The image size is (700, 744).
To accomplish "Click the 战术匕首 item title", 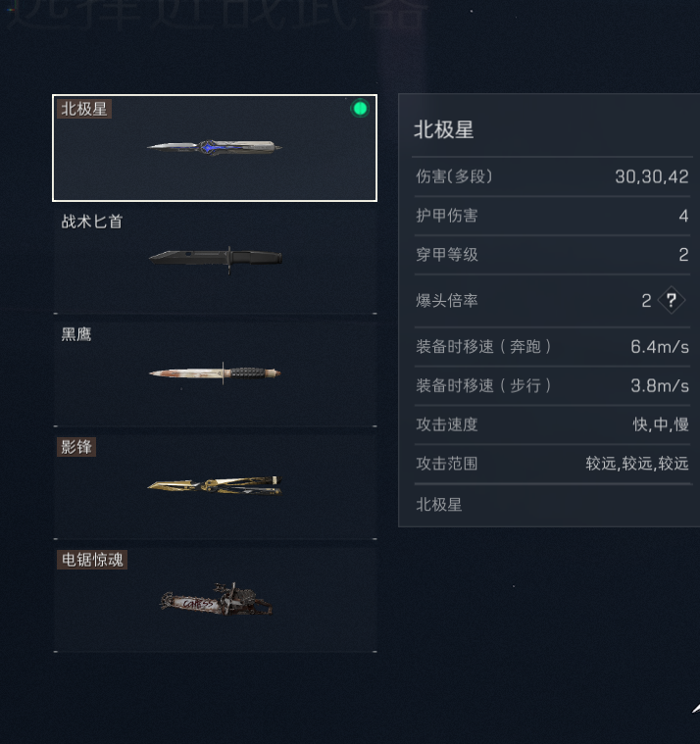I will 92,222.
